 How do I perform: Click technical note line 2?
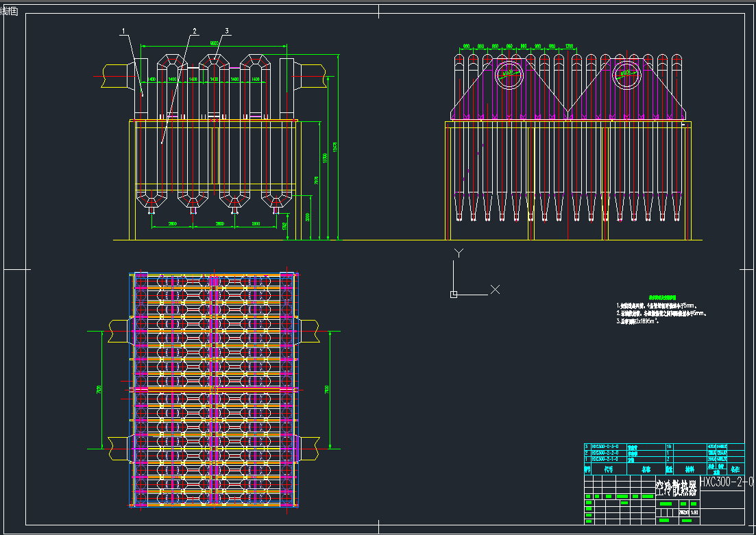(661, 313)
